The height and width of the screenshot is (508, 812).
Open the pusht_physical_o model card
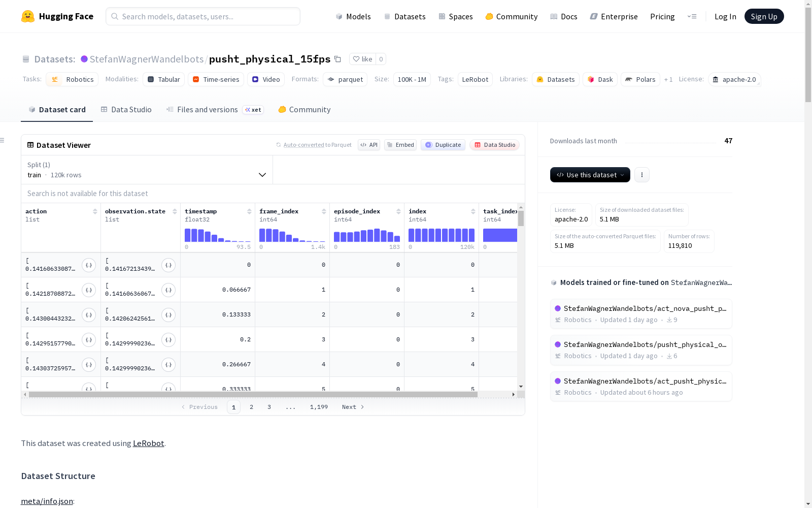641,350
